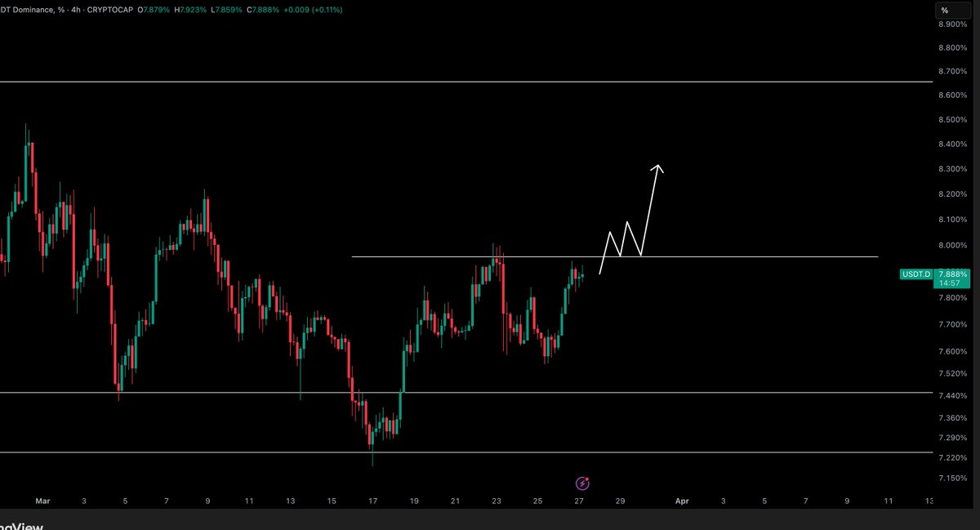The width and height of the screenshot is (980, 530).
Task: Click the 8.900% price axis label
Action: (x=954, y=25)
